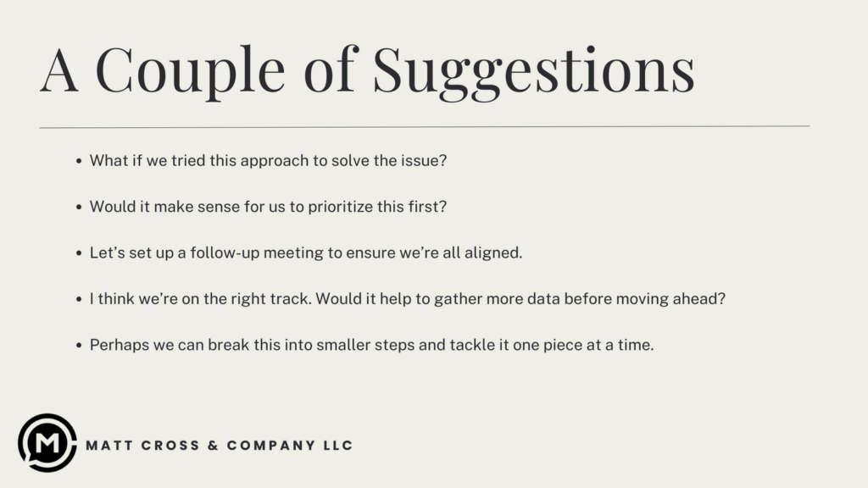This screenshot has width=868, height=488.
Task: Click bullet dot before "Let's set up"
Action: (79, 253)
